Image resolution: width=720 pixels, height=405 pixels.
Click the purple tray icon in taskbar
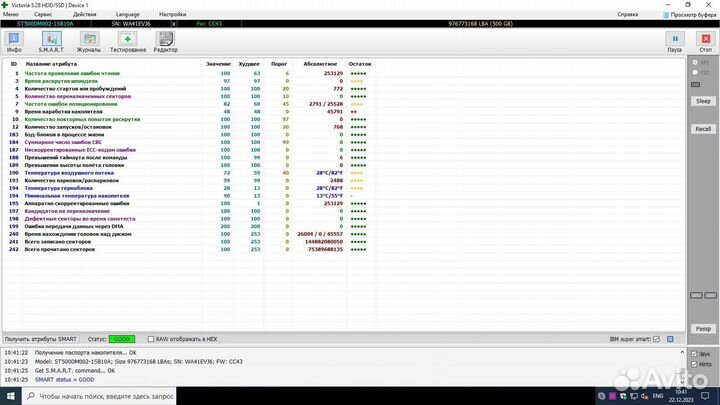pos(612,396)
